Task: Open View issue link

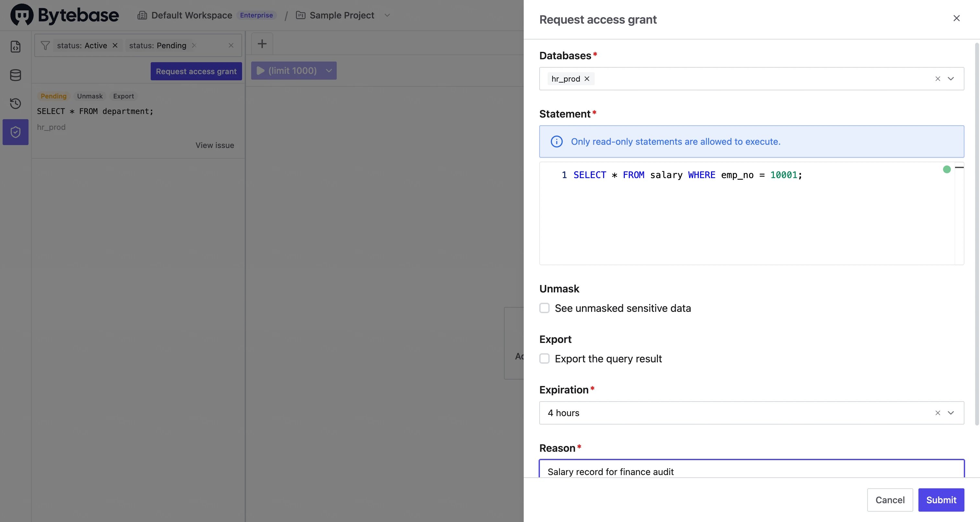Action: [215, 145]
